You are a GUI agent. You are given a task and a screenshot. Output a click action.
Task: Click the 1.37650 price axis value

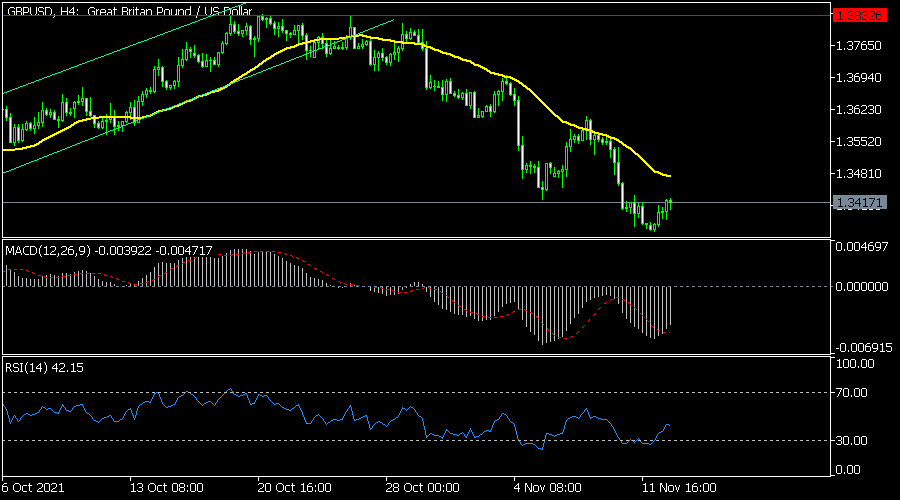[859, 46]
